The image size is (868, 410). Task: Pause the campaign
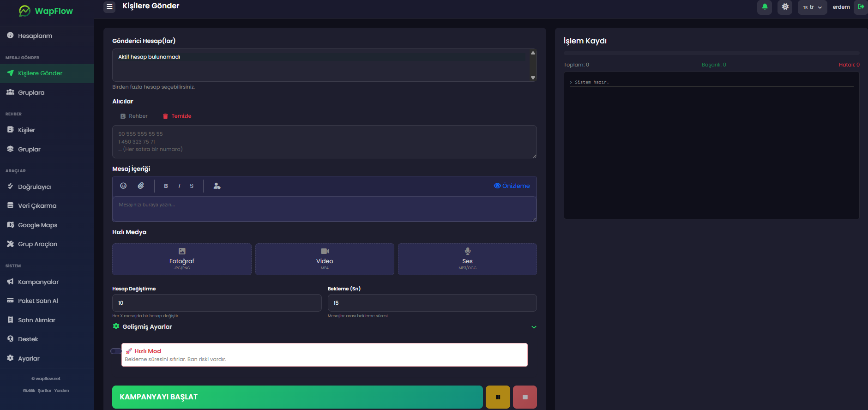[498, 397]
